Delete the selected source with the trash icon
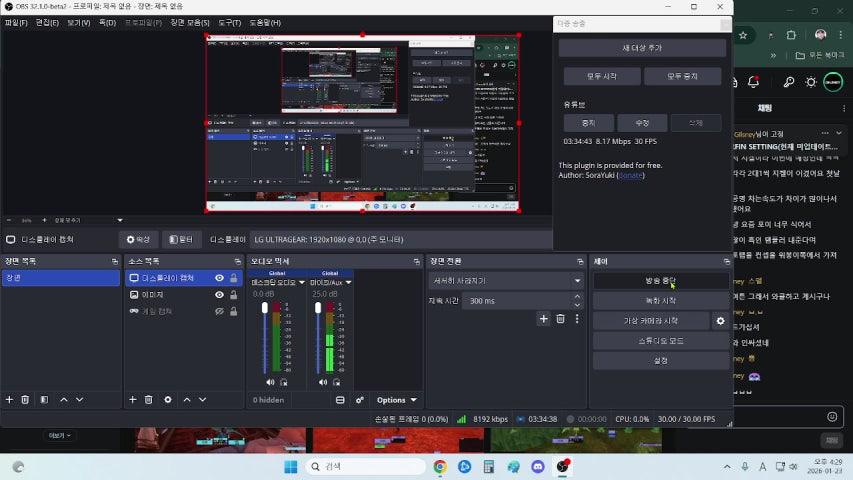 (149, 399)
